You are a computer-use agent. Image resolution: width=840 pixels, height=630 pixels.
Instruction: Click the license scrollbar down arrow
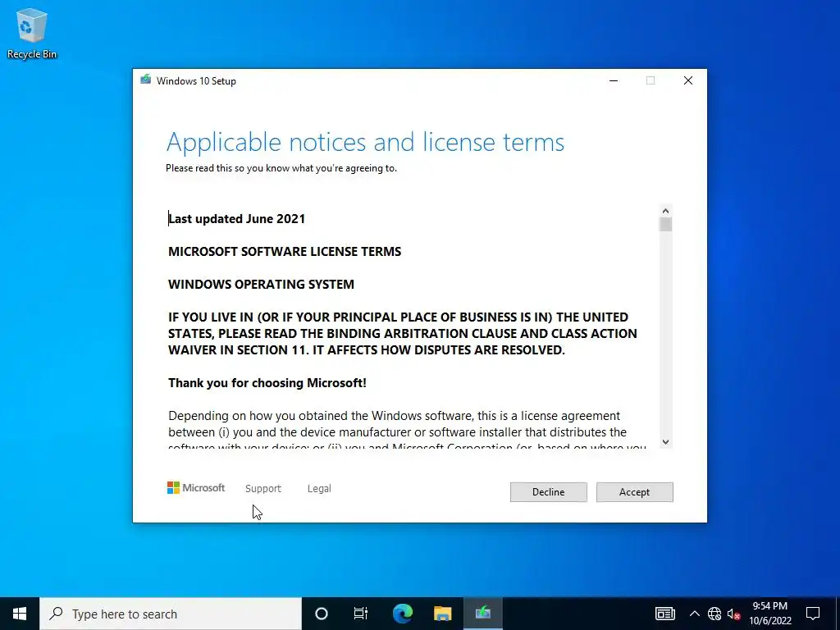[x=665, y=442]
